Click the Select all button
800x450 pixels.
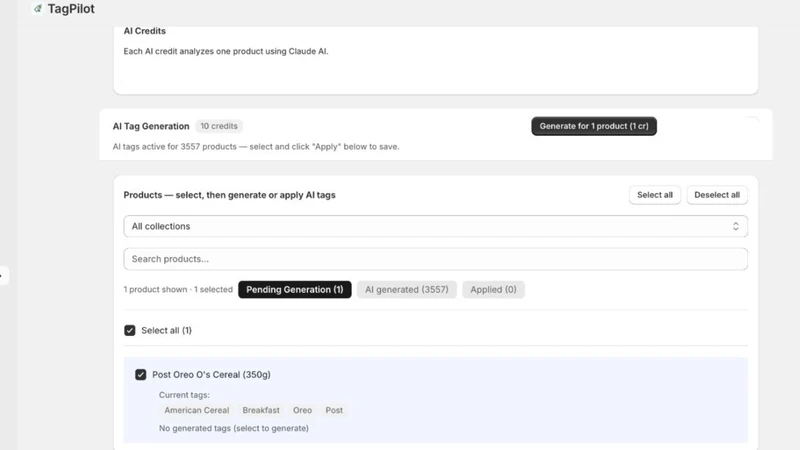tap(655, 195)
